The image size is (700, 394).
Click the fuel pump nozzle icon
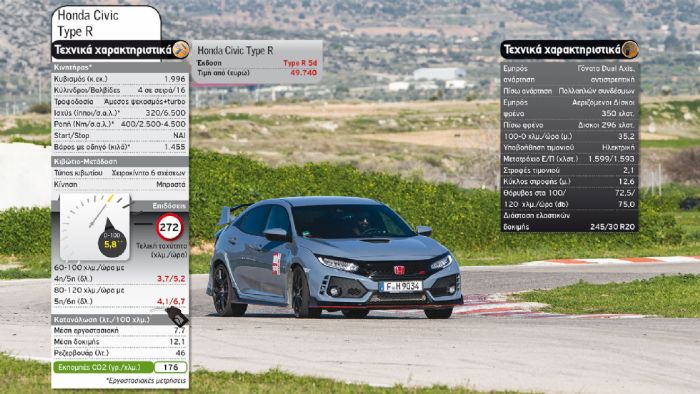178,316
